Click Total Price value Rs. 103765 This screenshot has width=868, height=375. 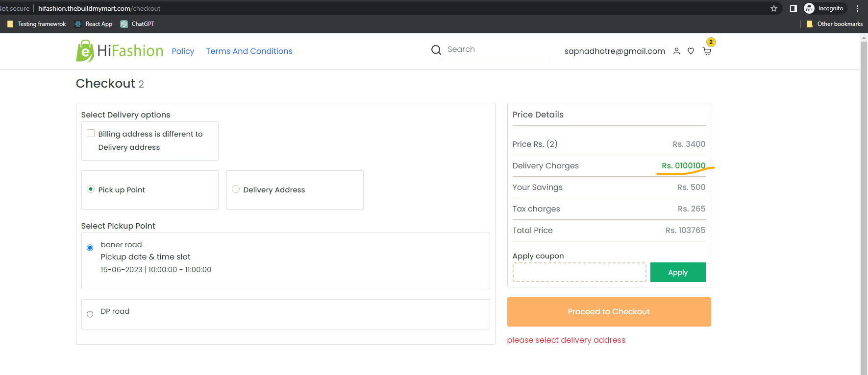coord(685,231)
